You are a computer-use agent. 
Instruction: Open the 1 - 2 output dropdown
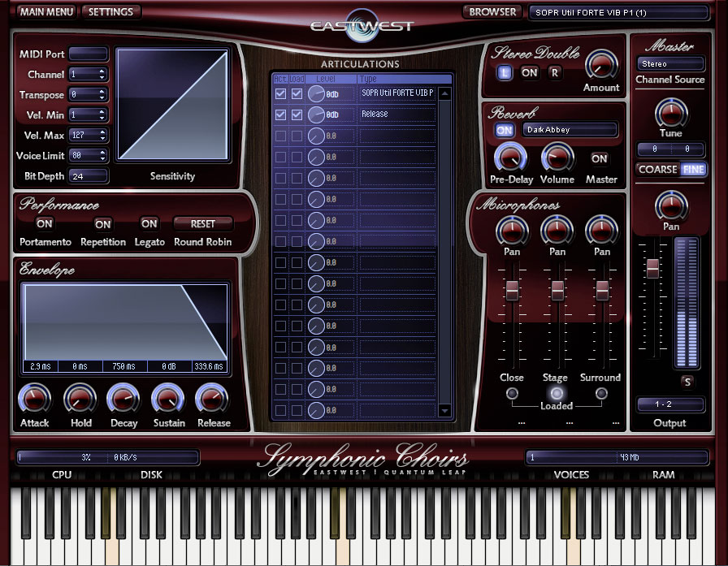[x=670, y=404]
